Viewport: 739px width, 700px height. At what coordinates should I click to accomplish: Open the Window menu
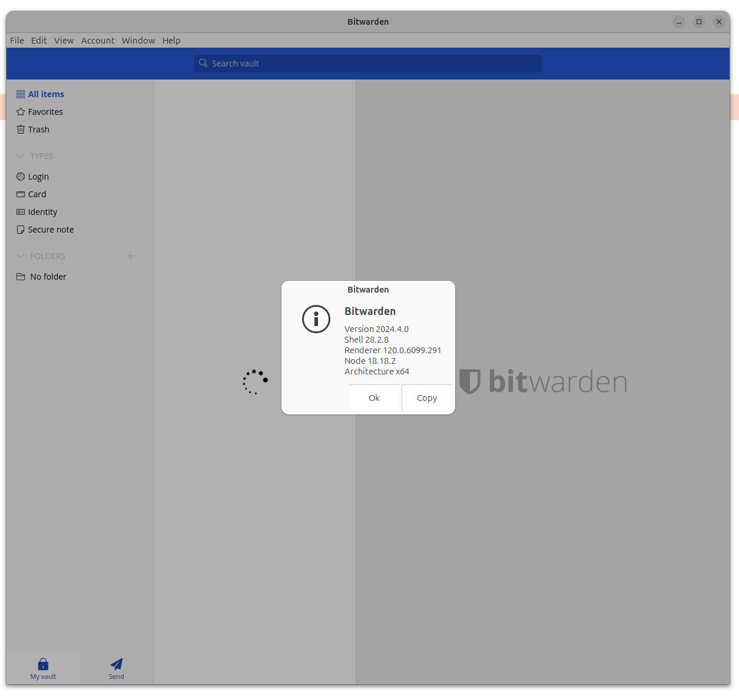138,41
